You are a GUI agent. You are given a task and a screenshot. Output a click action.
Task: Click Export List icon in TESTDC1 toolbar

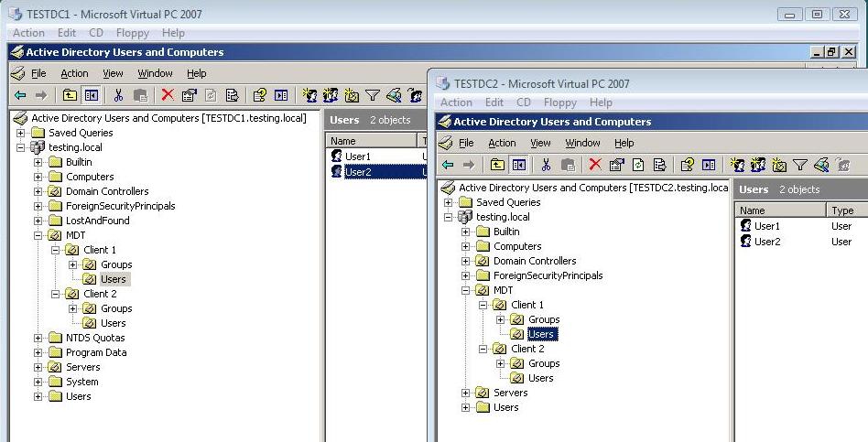[x=233, y=95]
